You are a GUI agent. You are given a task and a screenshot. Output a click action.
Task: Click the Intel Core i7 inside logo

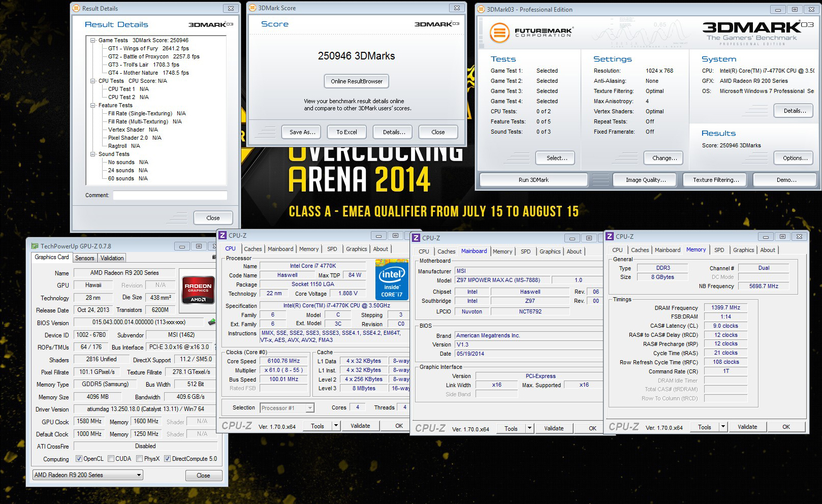392,279
